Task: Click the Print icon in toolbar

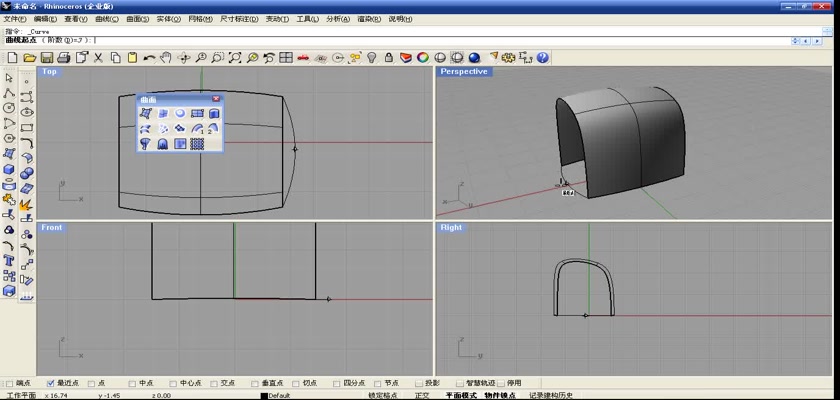Action: coord(63,58)
